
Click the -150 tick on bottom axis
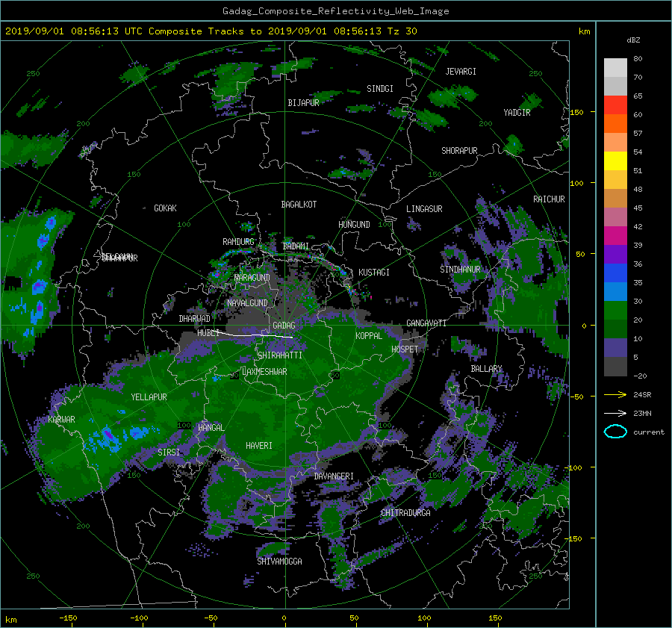[68, 618]
